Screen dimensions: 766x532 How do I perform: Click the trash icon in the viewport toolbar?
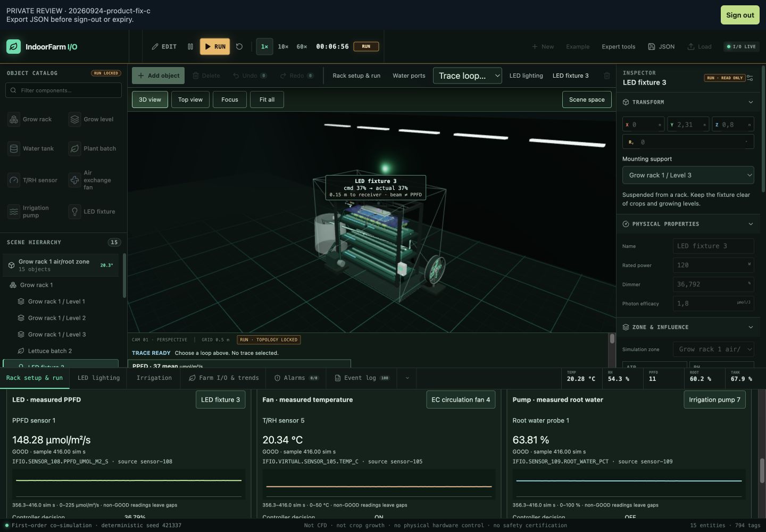coord(606,76)
